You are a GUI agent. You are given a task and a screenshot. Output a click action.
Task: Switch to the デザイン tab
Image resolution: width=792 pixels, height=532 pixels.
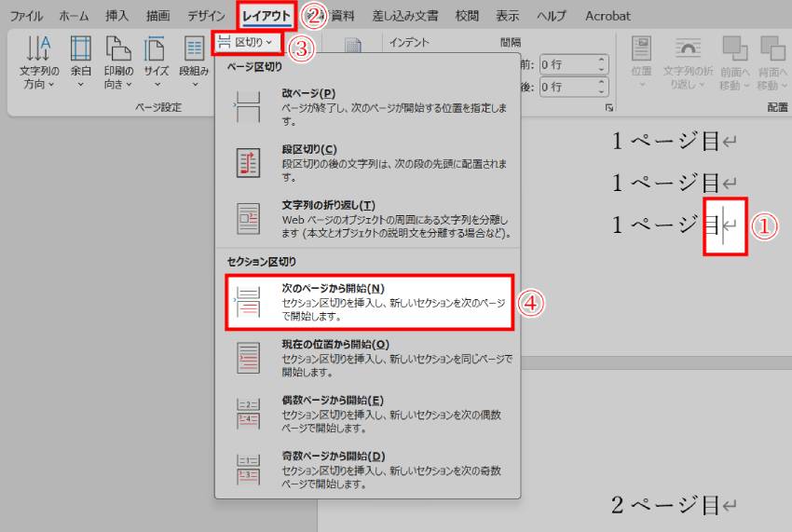[x=206, y=16]
